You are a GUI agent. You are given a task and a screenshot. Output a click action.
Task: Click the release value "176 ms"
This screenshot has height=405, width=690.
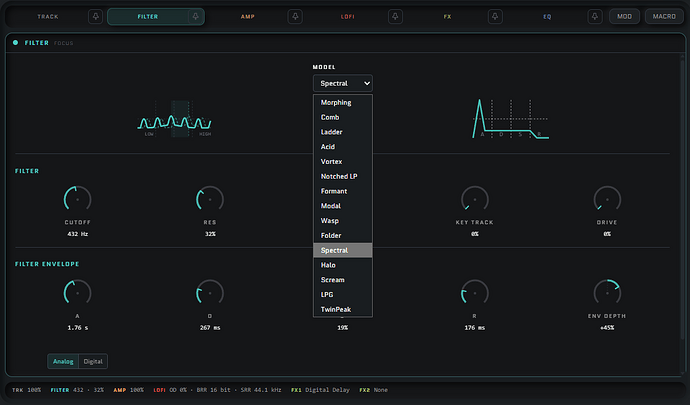pos(475,328)
